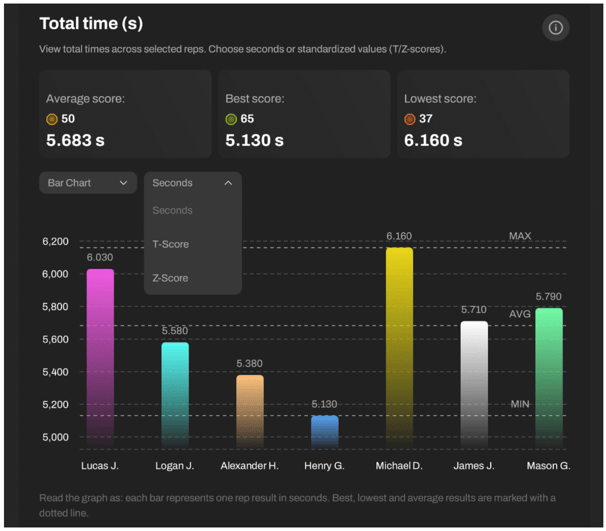Viewport: 606px width, 531px height.
Task: Click the Lowest score orange medal icon
Action: (410, 119)
